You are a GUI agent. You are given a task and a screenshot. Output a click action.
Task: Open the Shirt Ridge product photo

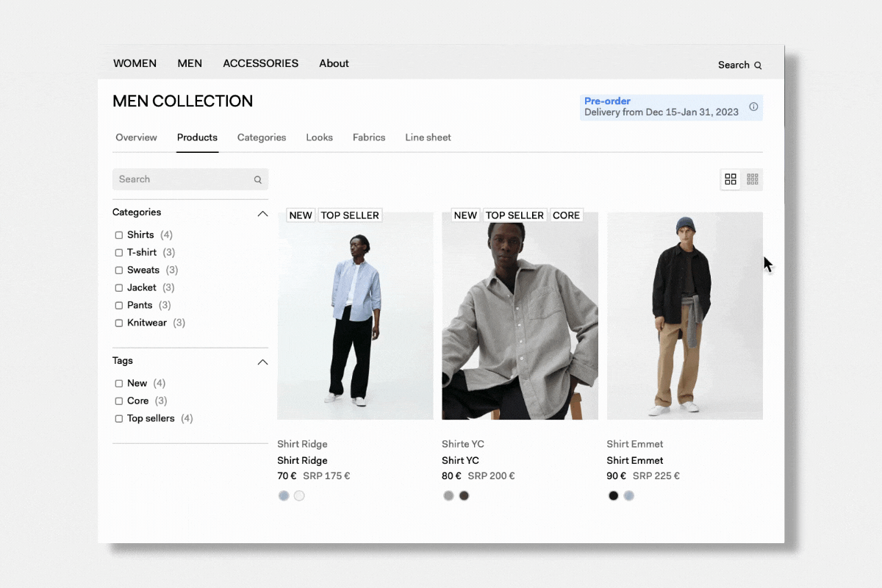click(x=355, y=316)
